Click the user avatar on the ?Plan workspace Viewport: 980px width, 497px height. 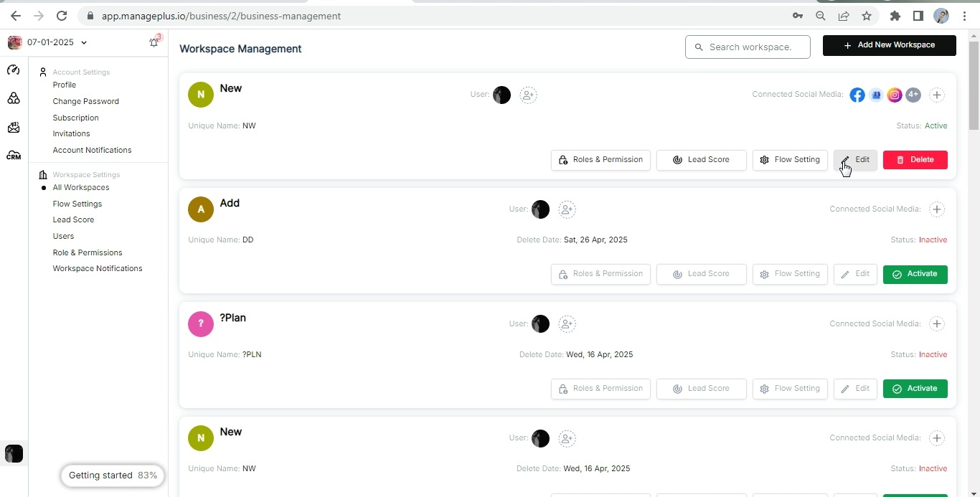point(540,324)
